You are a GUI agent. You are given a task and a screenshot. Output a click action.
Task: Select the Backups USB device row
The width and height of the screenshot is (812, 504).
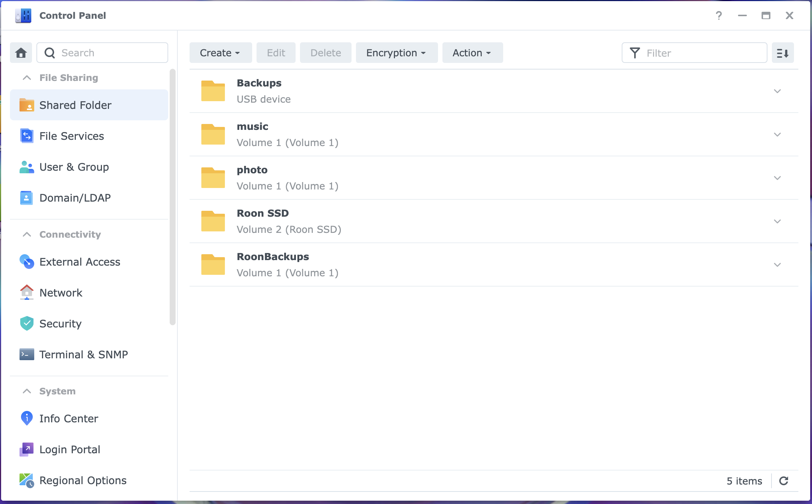(x=494, y=91)
